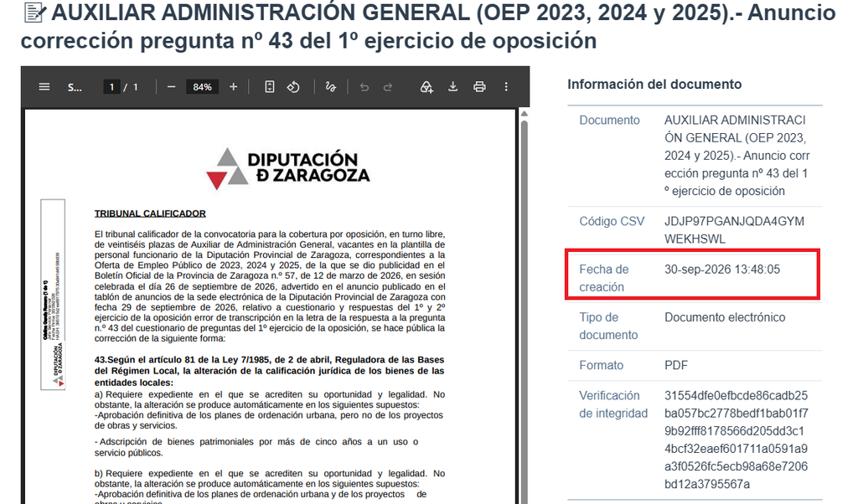Click the page title 'AUXILIAR ADMINISTRACIÓN GENERAL' heading

point(428,26)
